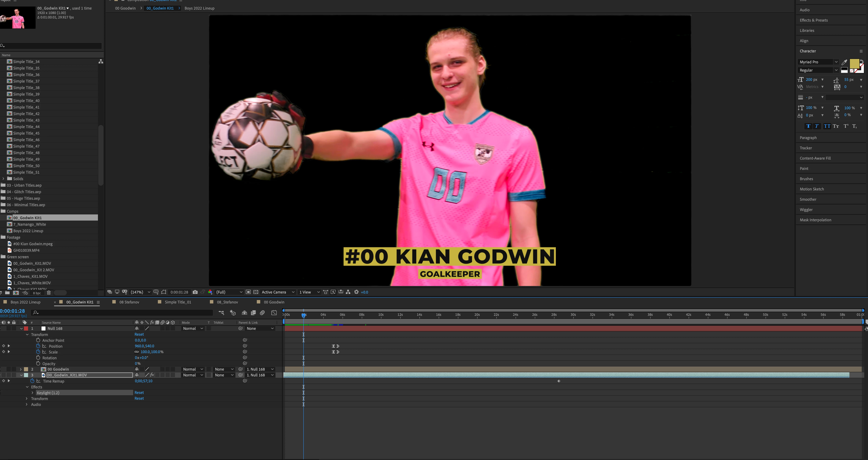Open the 08 Stefanov timeline tab
868x460 pixels.
(129, 302)
